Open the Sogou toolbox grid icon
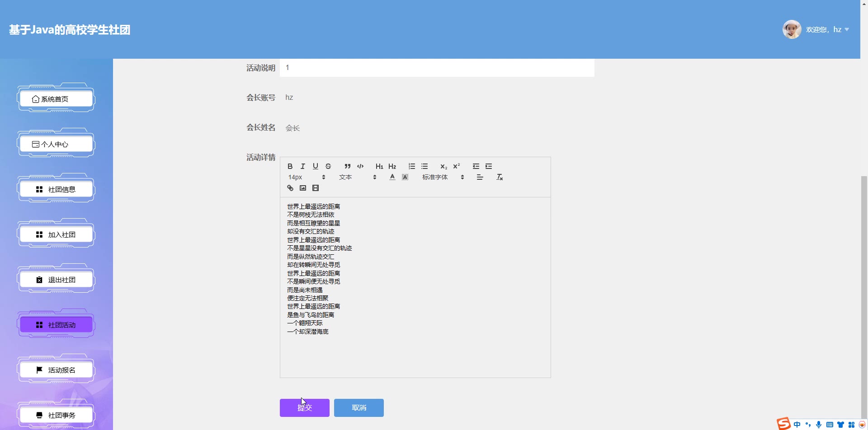The width and height of the screenshot is (868, 430). (851, 425)
